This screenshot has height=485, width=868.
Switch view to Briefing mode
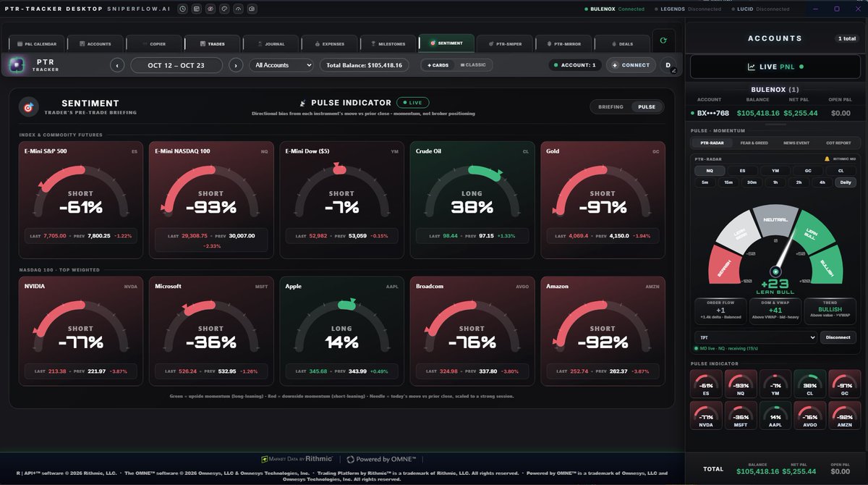tap(611, 107)
